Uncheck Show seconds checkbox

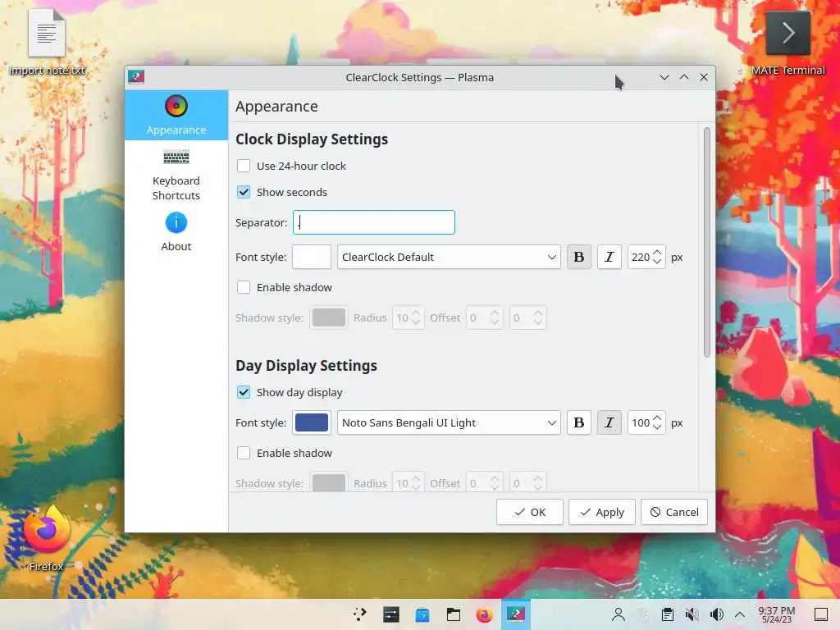click(244, 192)
